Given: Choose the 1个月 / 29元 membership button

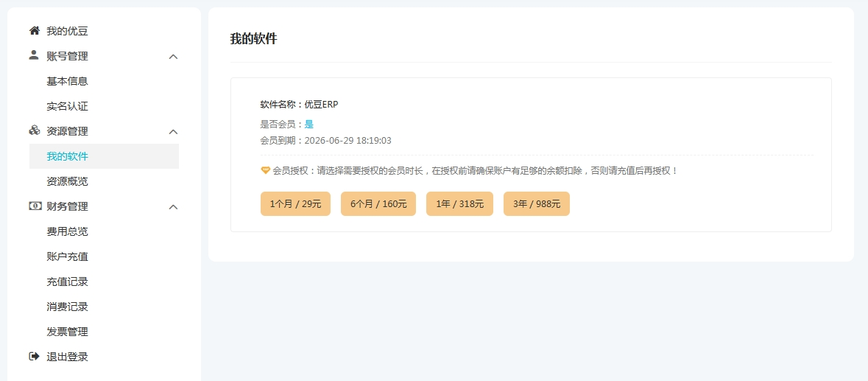Looking at the screenshot, I should (296, 204).
